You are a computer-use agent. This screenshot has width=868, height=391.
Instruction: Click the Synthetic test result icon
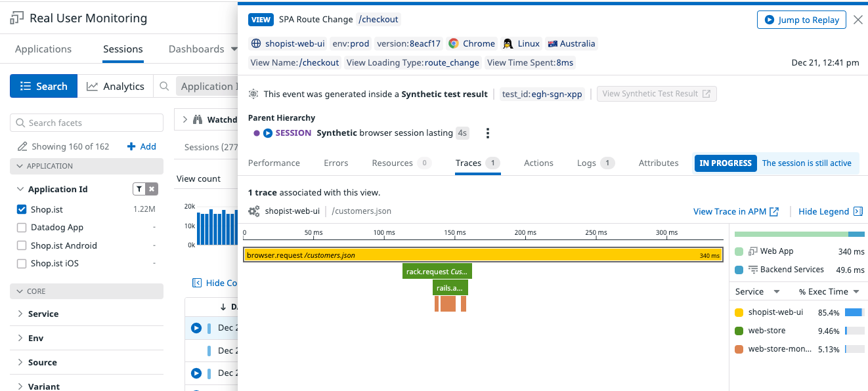[x=253, y=94]
